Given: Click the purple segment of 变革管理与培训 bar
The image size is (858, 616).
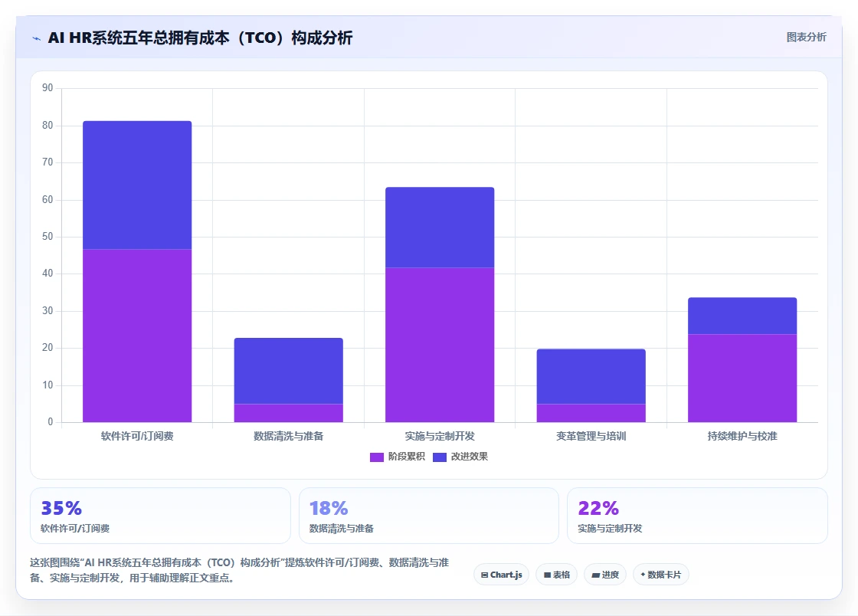Looking at the screenshot, I should point(591,413).
